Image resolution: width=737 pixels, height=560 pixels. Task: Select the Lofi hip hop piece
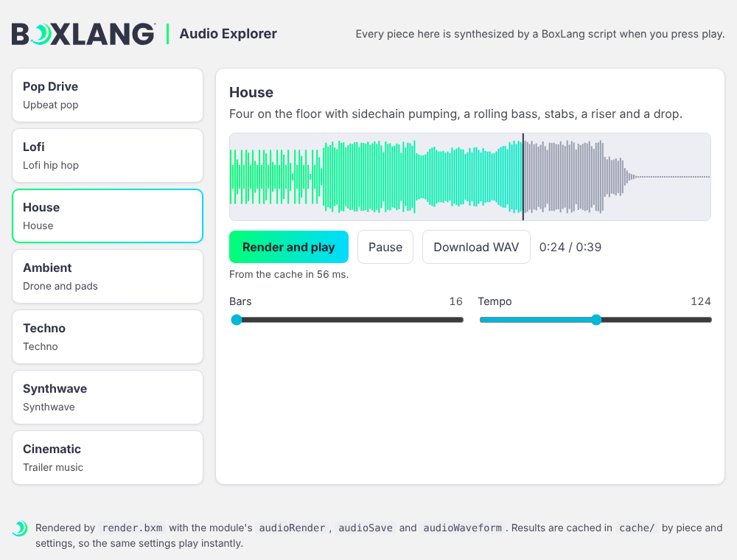pos(108,155)
